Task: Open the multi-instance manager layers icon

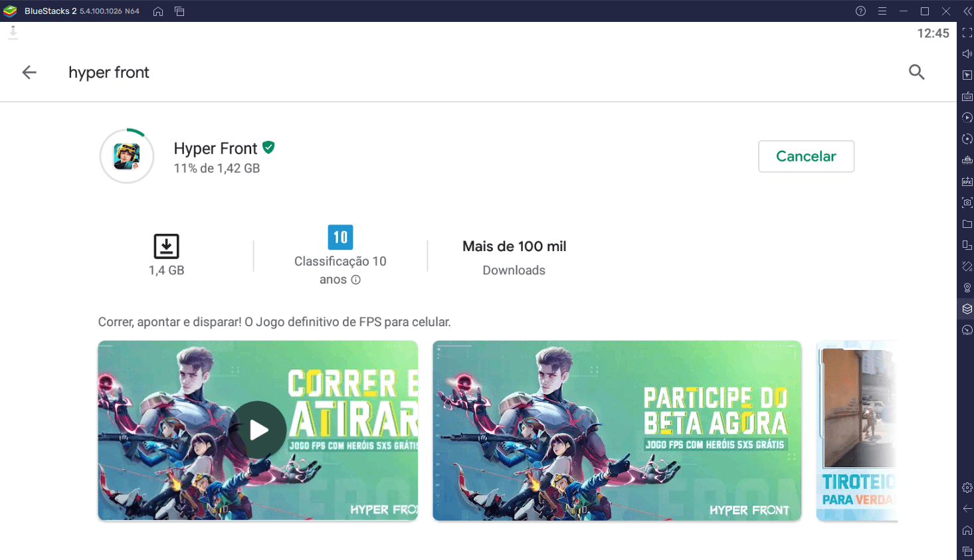Action: coord(967,309)
